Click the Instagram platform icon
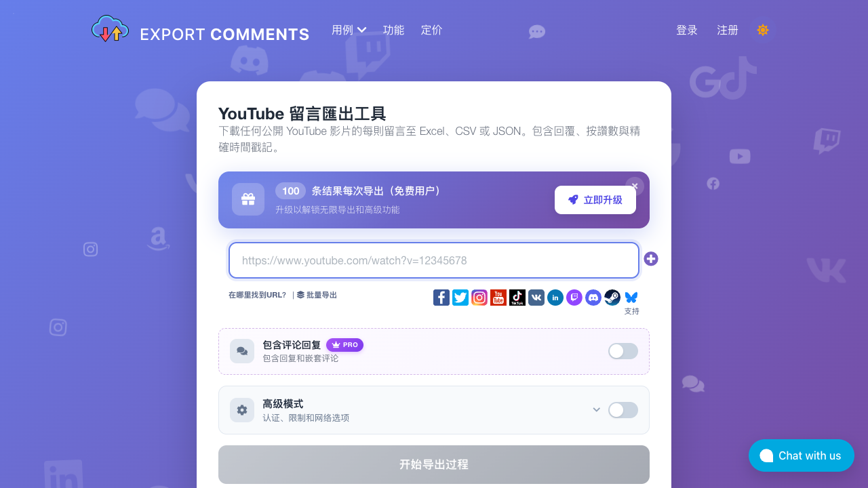 click(x=479, y=298)
